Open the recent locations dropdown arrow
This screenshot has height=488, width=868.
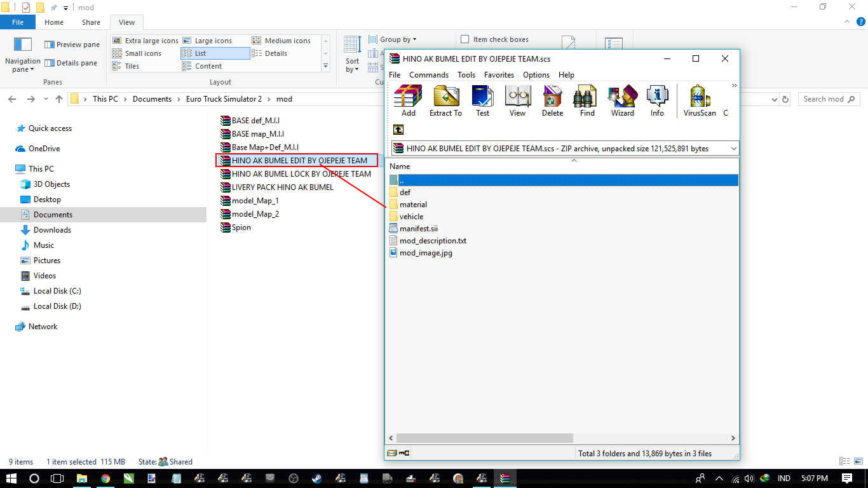tap(46, 99)
